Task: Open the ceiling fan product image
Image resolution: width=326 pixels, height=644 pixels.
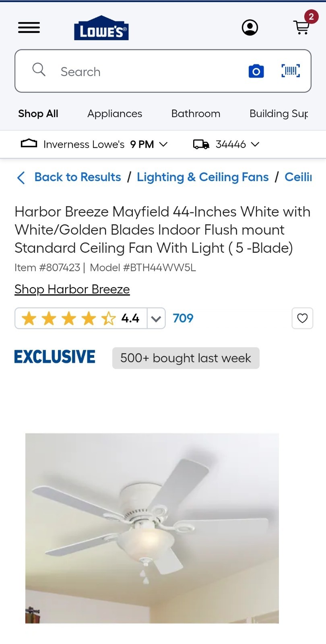Action: point(152,528)
